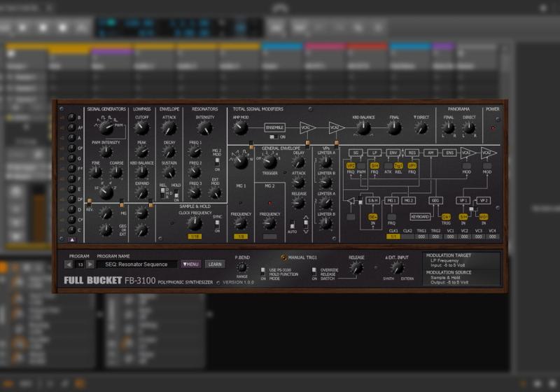Click the Manual TRG1 trigger button
This screenshot has height=392, width=560.
click(284, 257)
